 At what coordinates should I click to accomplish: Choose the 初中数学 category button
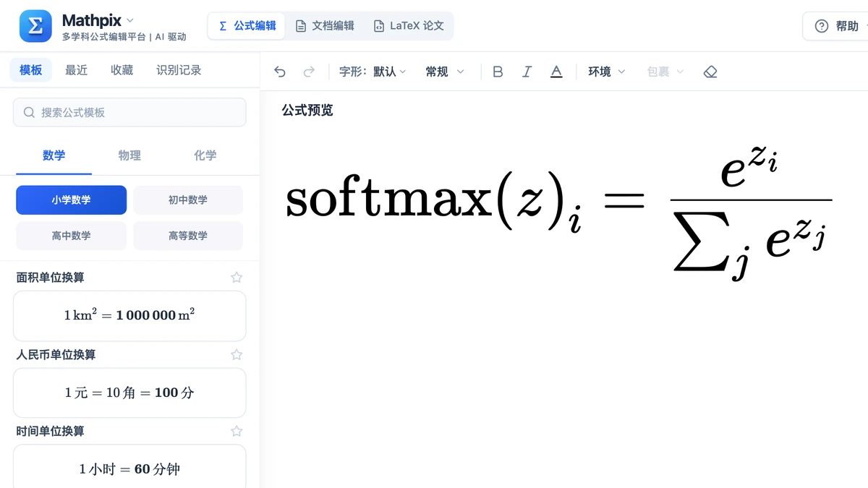tap(188, 200)
